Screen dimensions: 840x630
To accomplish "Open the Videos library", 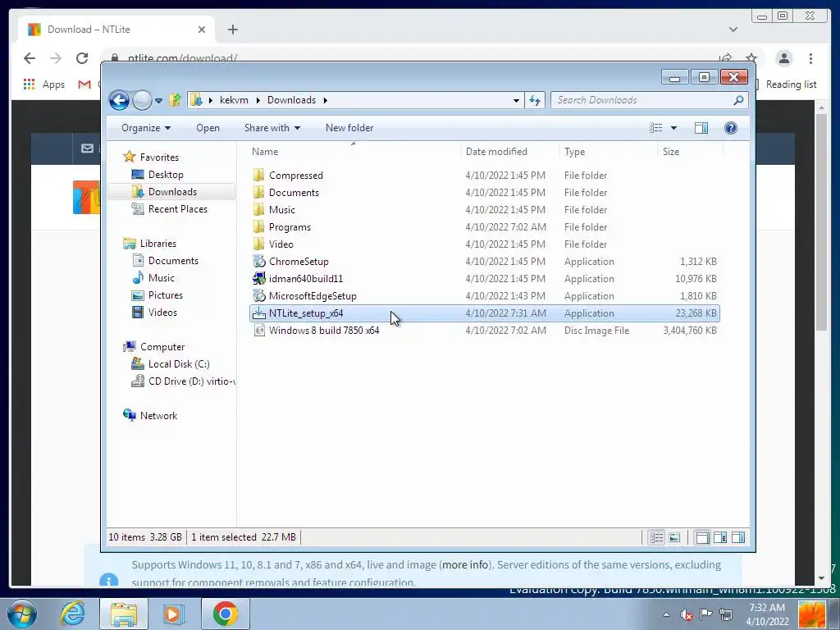I will (162, 313).
